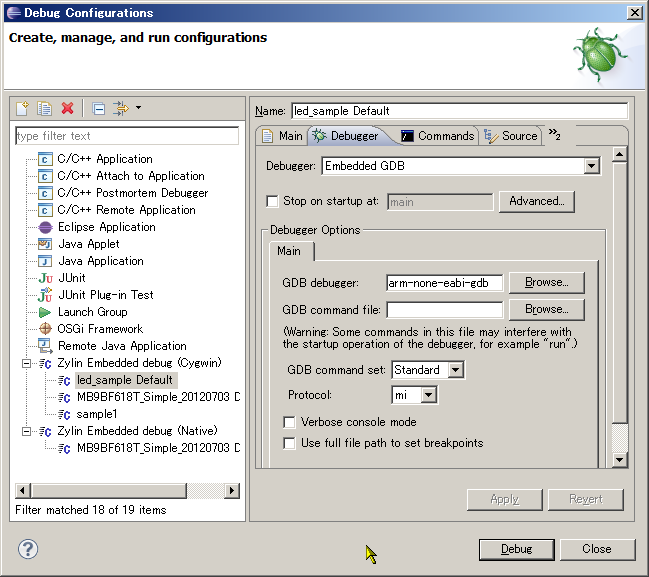This screenshot has height=577, width=649.
Task: Open the Debugger dropdown showing Embedded GDB
Action: [x=591, y=166]
